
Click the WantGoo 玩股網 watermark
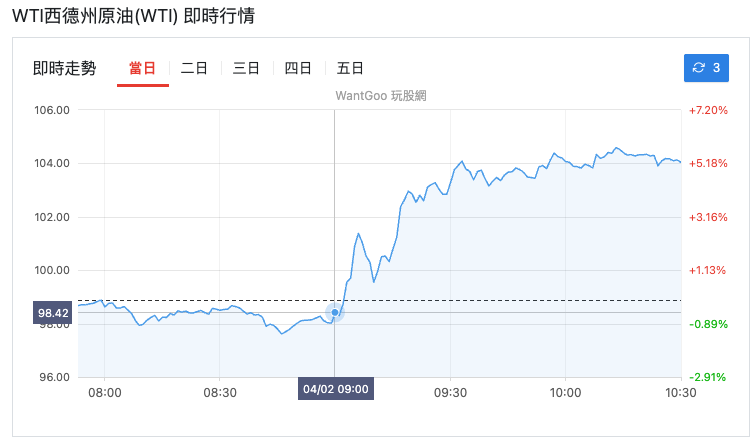(x=380, y=96)
